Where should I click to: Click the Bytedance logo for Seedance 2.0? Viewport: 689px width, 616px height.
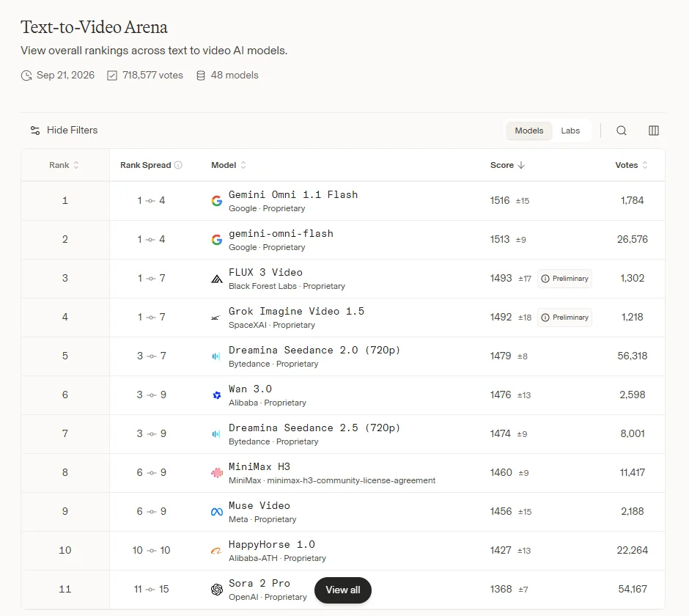[x=215, y=356]
